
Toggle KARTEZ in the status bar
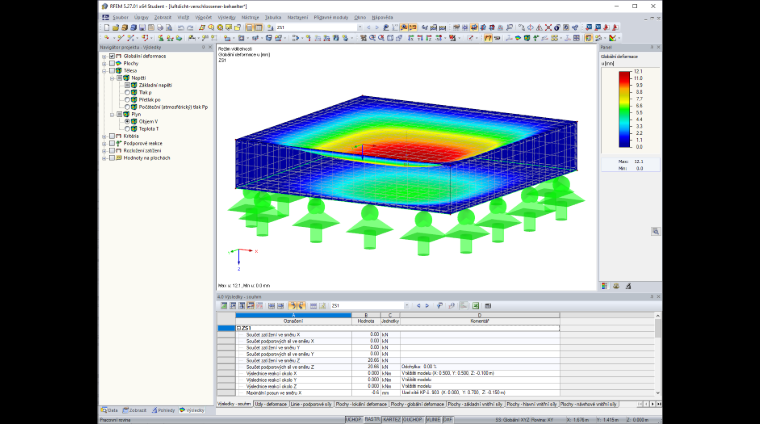[x=391, y=420]
